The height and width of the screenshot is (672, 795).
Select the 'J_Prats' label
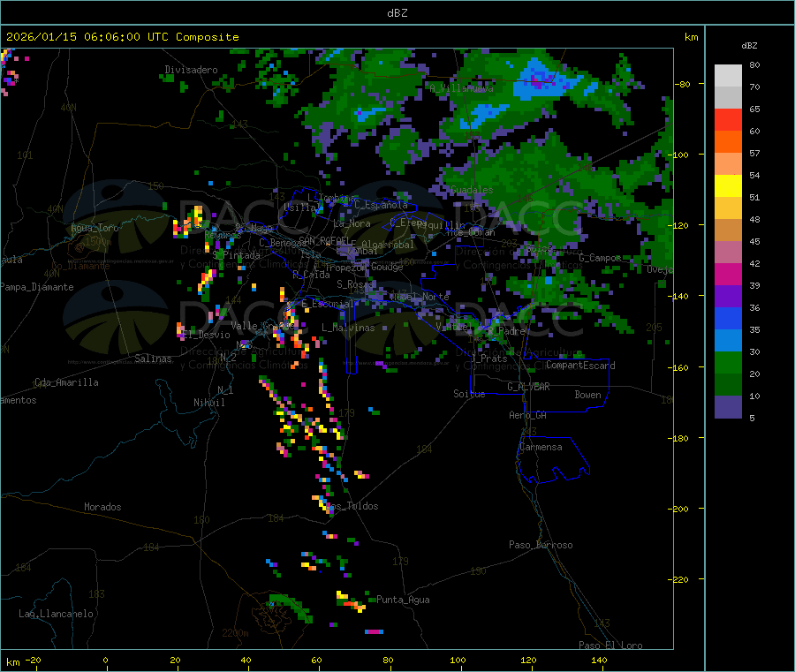(488, 359)
